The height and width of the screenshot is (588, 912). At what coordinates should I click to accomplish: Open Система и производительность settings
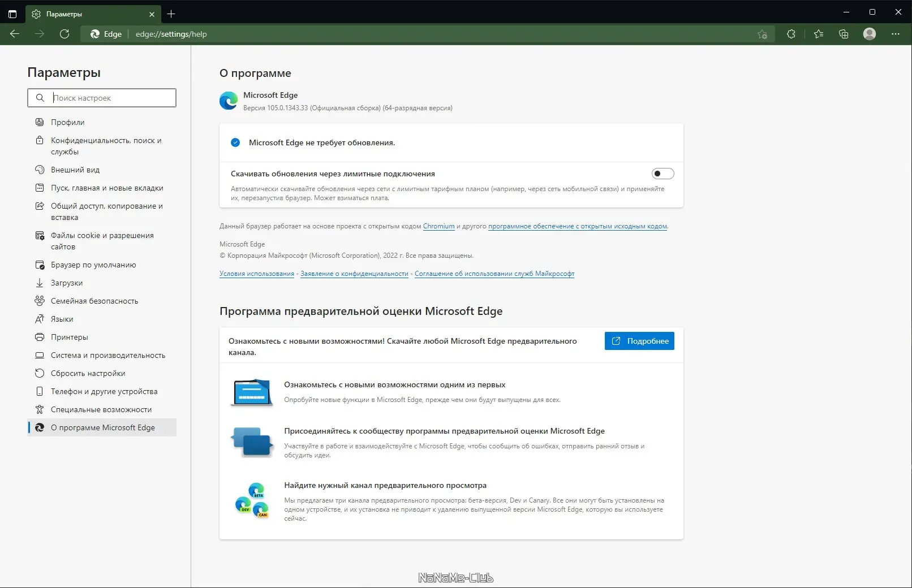point(102,355)
